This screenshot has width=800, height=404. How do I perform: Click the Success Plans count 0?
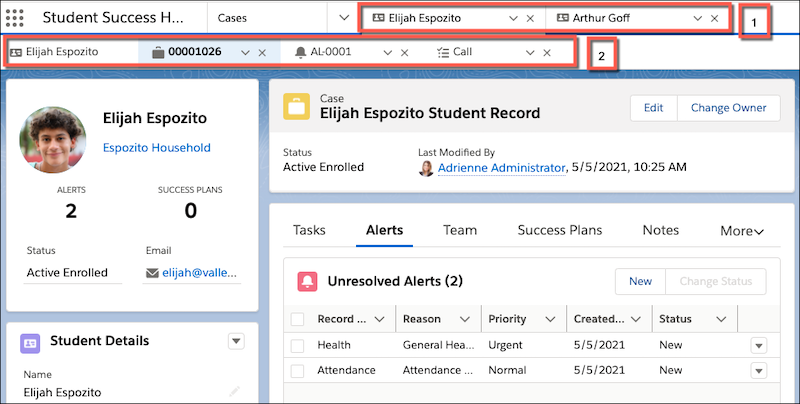pos(190,211)
